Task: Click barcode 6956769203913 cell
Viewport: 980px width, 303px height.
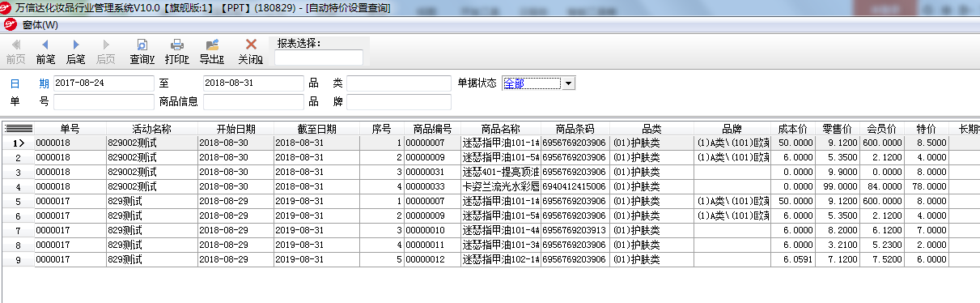Action: pyautogui.click(x=575, y=230)
